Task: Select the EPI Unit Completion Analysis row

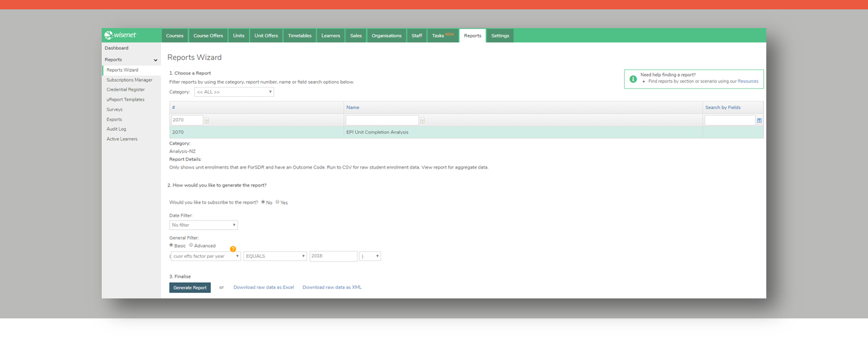Action: pos(466,132)
